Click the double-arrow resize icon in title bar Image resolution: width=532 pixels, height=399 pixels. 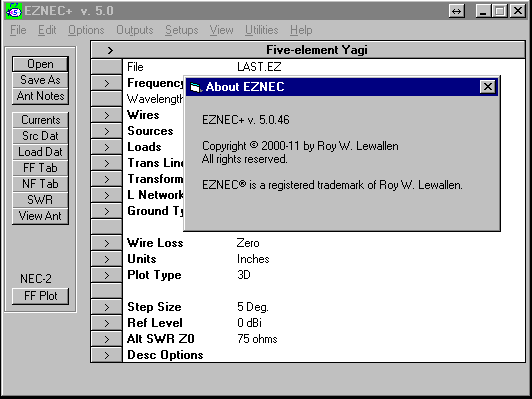coord(456,11)
